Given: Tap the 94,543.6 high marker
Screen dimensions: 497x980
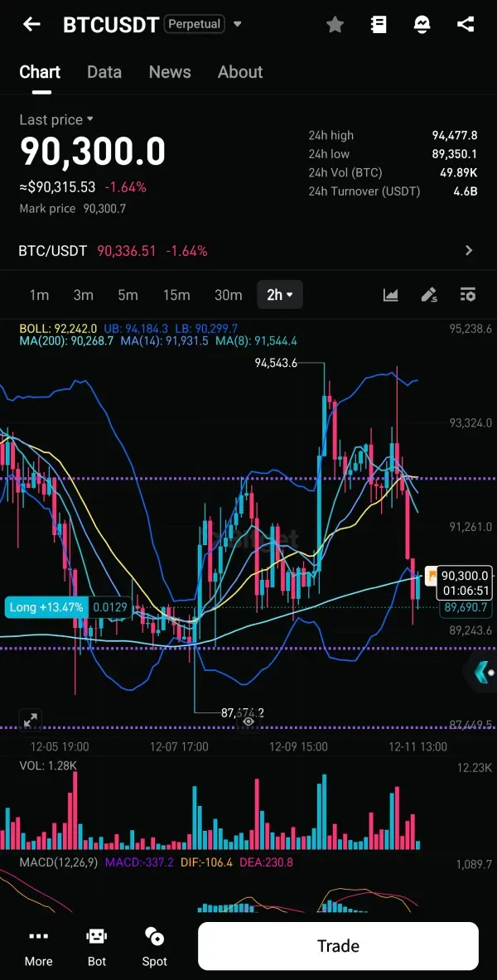Looking at the screenshot, I should 276,363.
